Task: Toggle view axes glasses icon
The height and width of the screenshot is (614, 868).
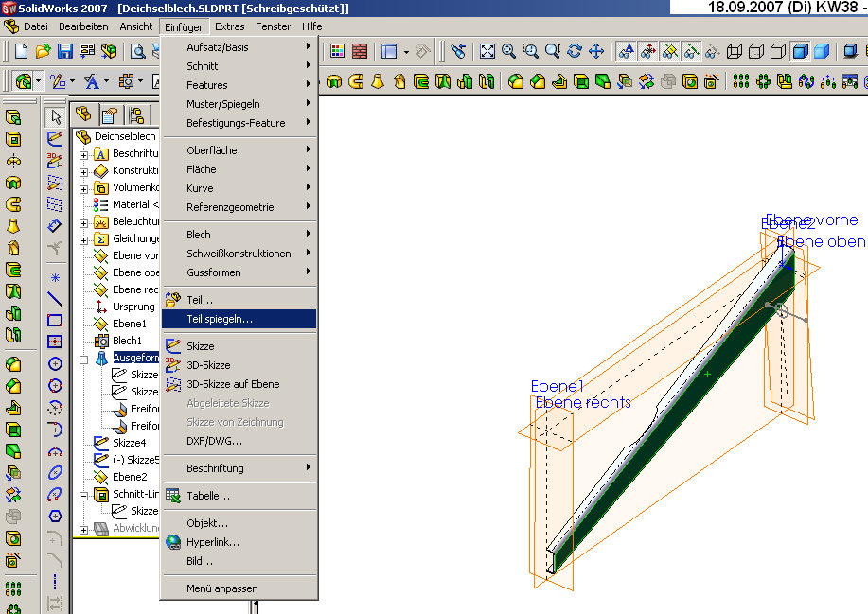Action: coord(691,51)
